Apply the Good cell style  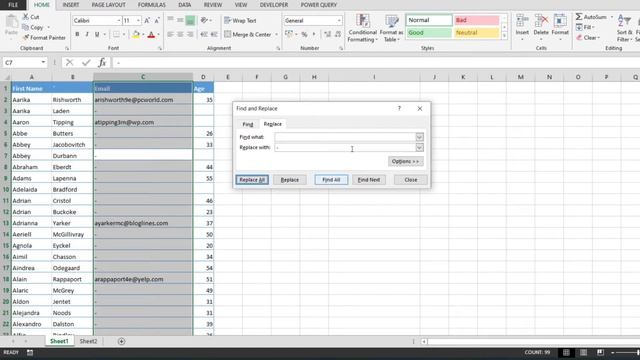point(429,33)
